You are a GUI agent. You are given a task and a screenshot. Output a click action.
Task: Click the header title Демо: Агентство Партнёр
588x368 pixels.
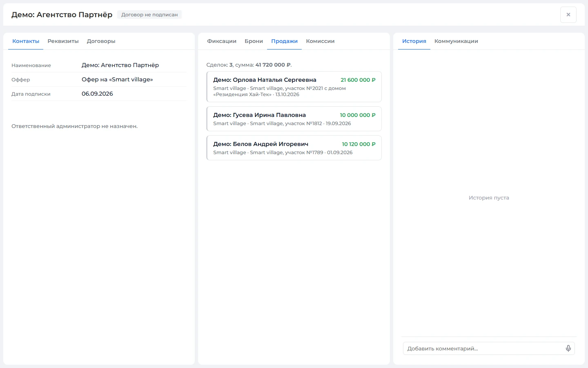62,15
